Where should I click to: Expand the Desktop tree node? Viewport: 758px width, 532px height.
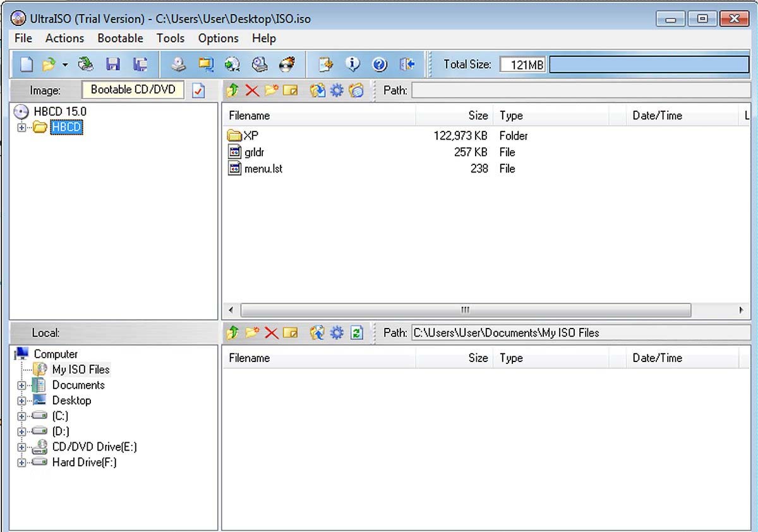click(x=22, y=401)
